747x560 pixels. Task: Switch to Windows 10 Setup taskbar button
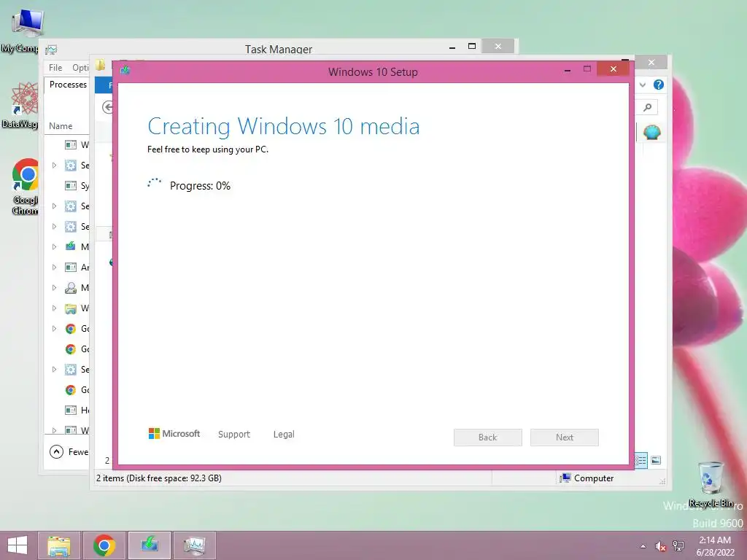point(149,545)
